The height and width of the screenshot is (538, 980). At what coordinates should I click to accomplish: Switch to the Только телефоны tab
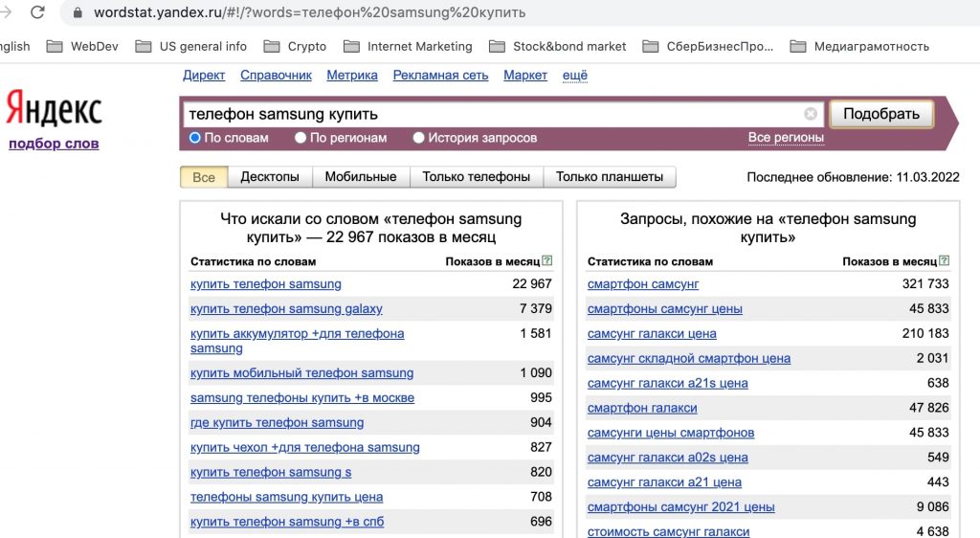coord(477,177)
